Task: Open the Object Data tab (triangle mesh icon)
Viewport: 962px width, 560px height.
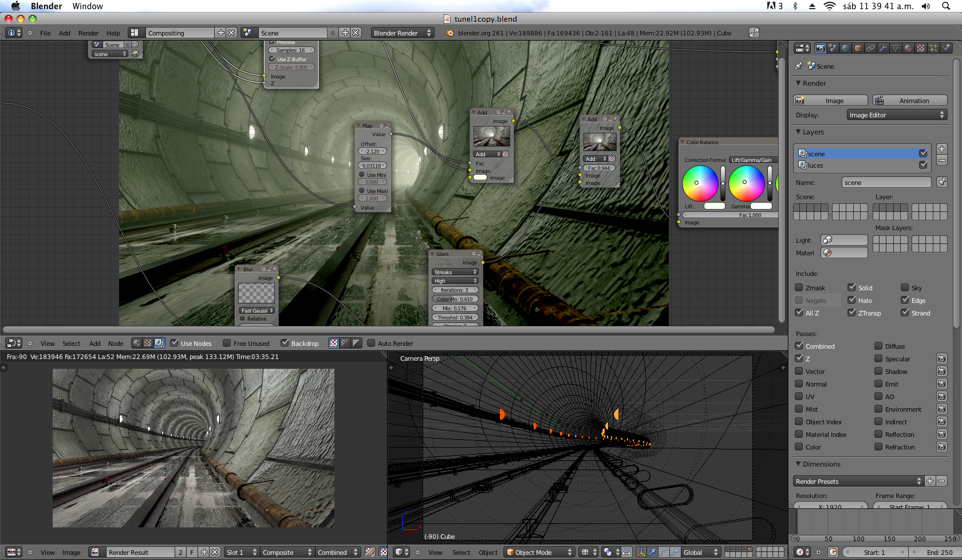Action: [896, 48]
